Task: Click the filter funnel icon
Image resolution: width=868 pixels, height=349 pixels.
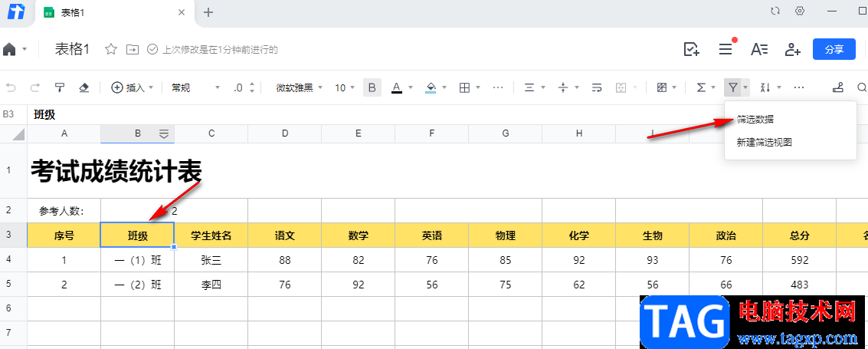Action: [733, 87]
